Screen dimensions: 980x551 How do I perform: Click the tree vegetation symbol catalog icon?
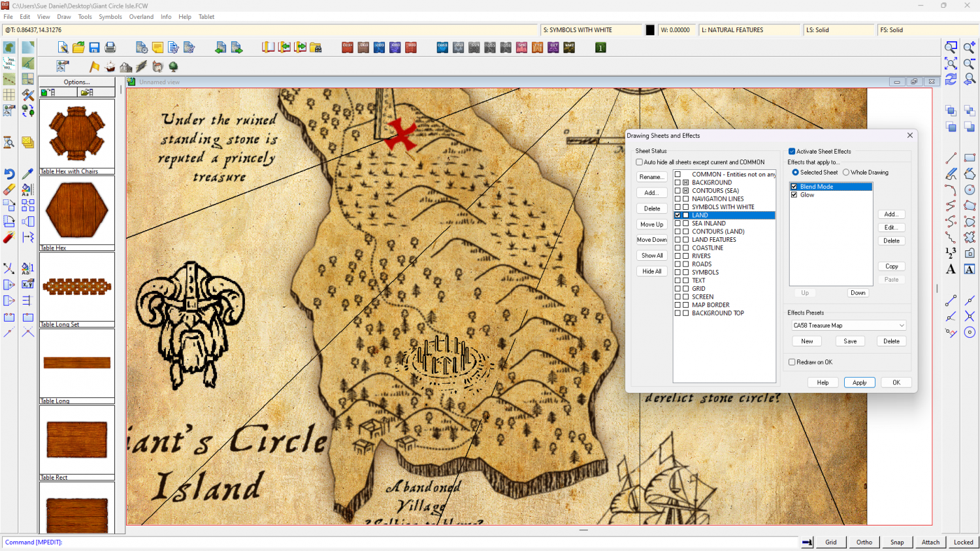pos(173,67)
